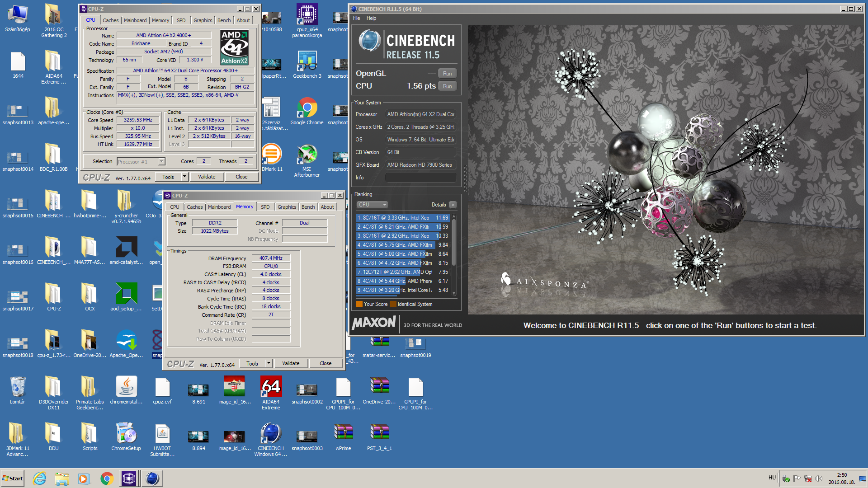Viewport: 868px width, 488px height.
Task: Open the Help menu in Cinebench
Action: tap(371, 18)
